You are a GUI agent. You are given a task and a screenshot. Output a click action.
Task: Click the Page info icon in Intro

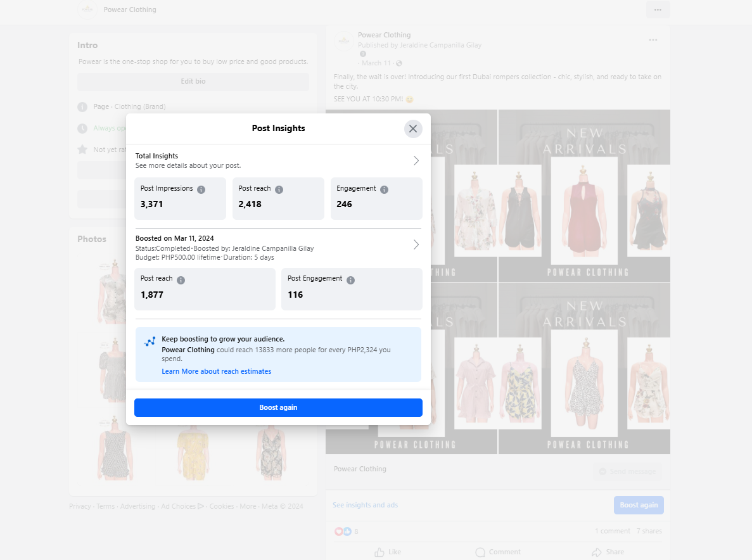click(82, 107)
